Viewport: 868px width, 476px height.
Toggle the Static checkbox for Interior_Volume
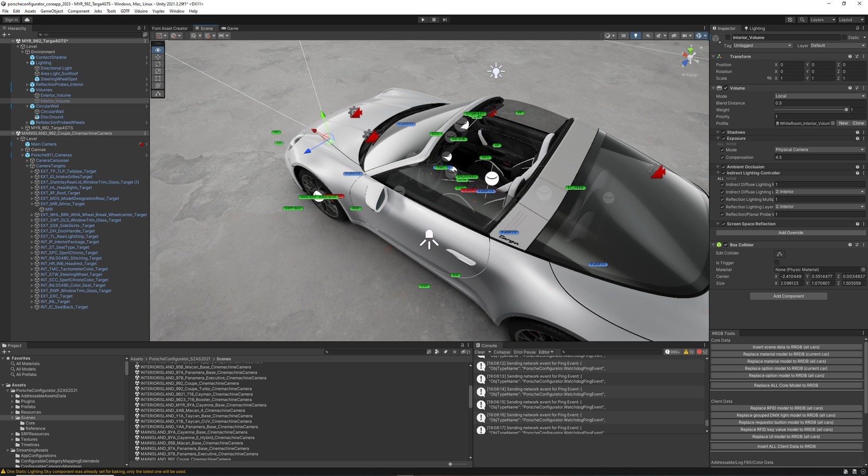click(x=844, y=37)
